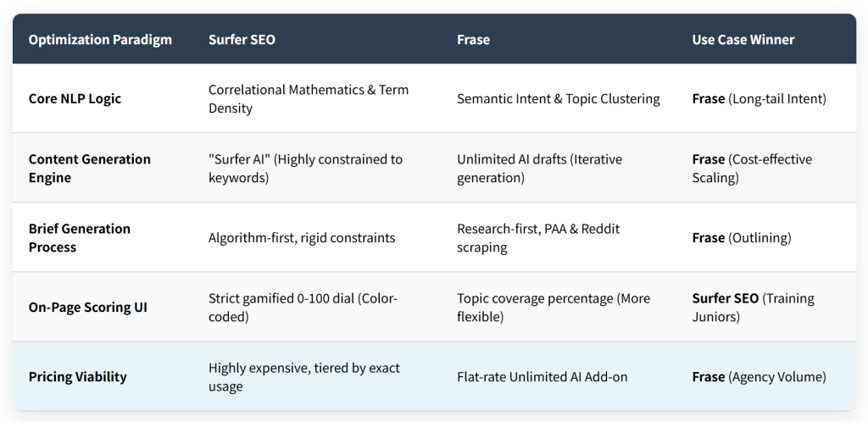The width and height of the screenshot is (868, 422).
Task: Select Flat-rate Unlimited AI Add-on cell
Action: click(x=542, y=376)
